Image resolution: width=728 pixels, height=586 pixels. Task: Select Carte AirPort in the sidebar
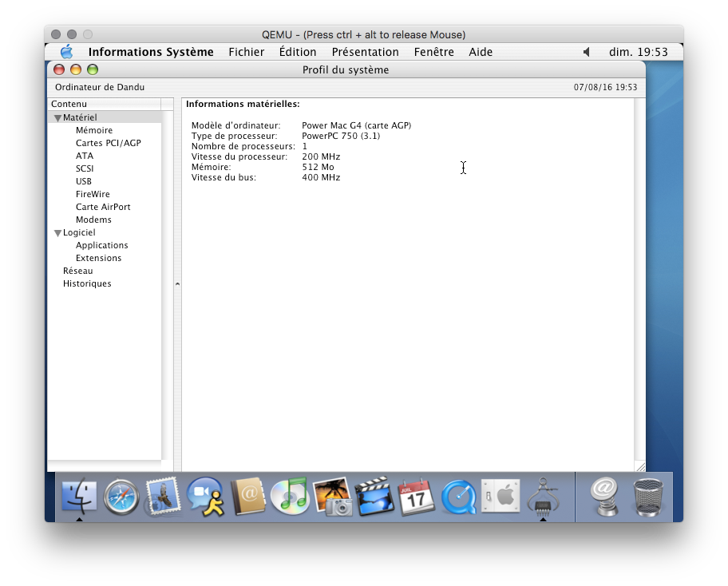[x=103, y=207]
